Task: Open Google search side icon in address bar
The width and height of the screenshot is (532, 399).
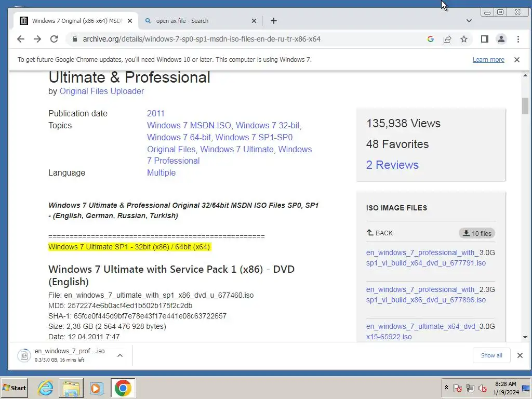Action: click(431, 39)
